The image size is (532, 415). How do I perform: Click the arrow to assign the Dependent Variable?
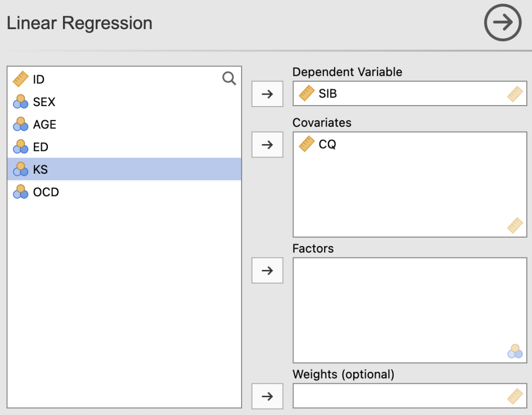(x=267, y=94)
